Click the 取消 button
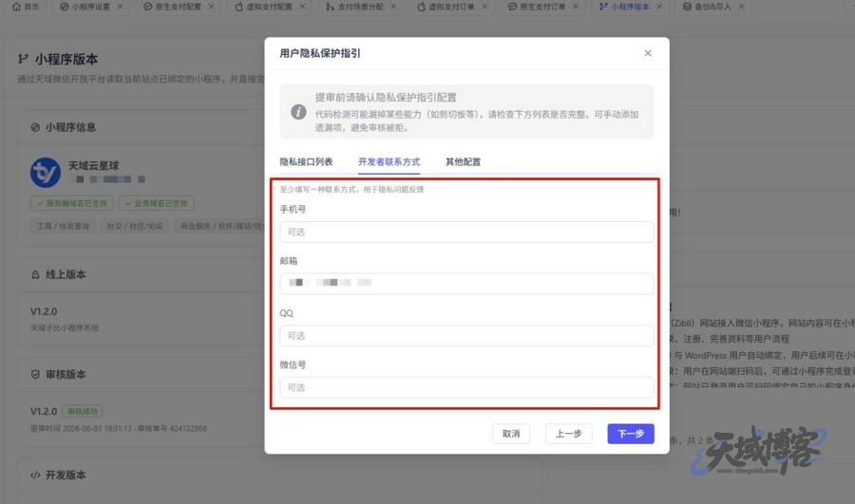 [x=511, y=434]
